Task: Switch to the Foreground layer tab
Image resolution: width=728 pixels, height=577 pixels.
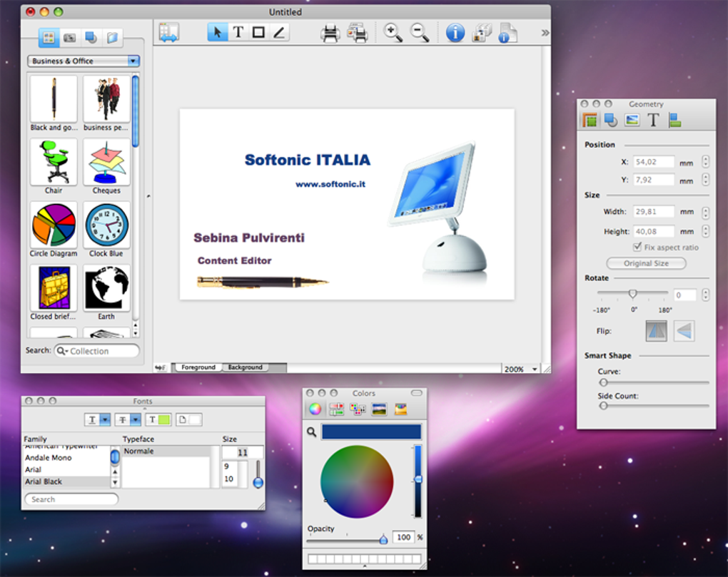Action: pyautogui.click(x=198, y=367)
